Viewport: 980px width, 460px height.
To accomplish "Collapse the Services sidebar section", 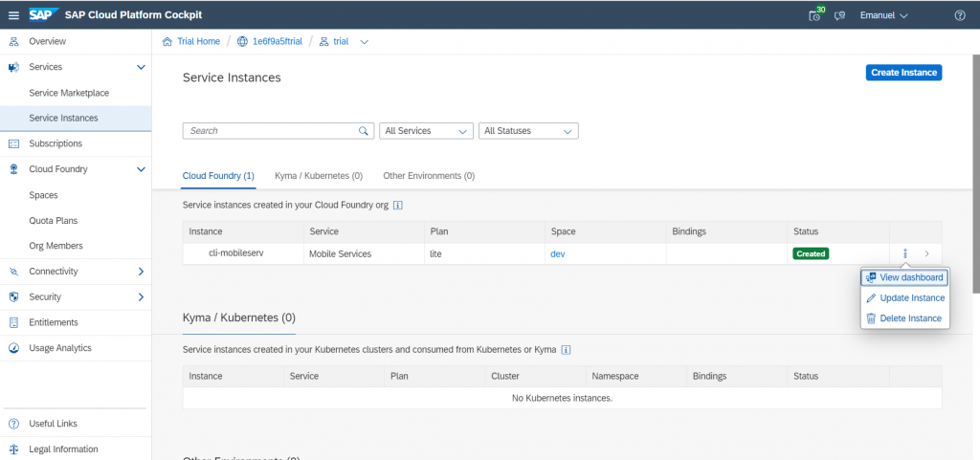I will click(141, 67).
